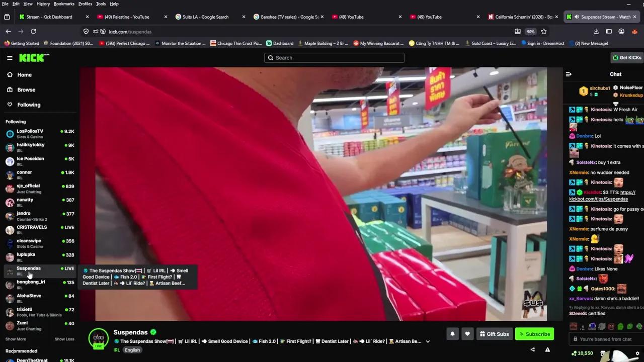Viewport: 644px width, 362px height.
Task: Open the Bookmarks menu
Action: 64,4
